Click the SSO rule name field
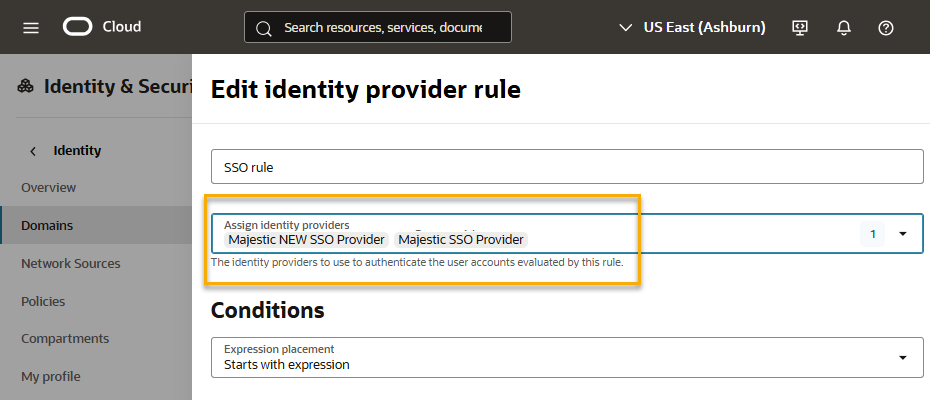The width and height of the screenshot is (930, 400). tap(568, 167)
